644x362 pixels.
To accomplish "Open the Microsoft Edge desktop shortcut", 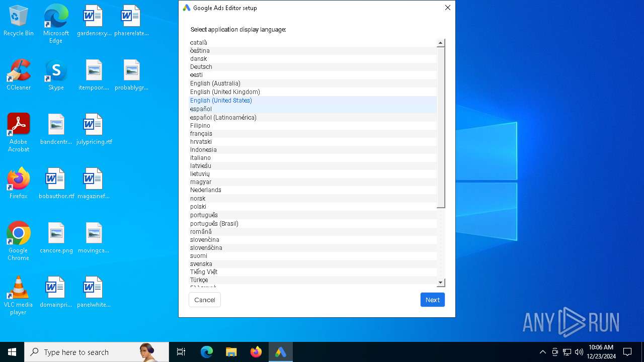I will point(56,24).
